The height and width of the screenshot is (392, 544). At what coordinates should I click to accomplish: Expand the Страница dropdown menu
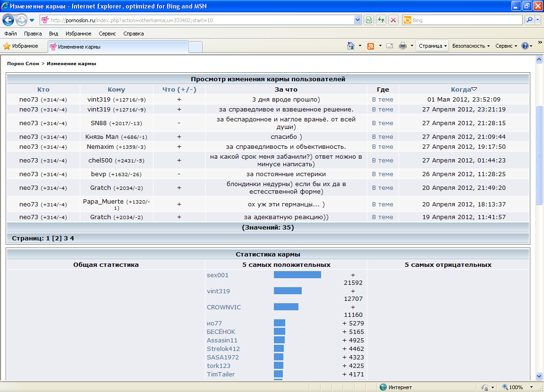(x=432, y=46)
